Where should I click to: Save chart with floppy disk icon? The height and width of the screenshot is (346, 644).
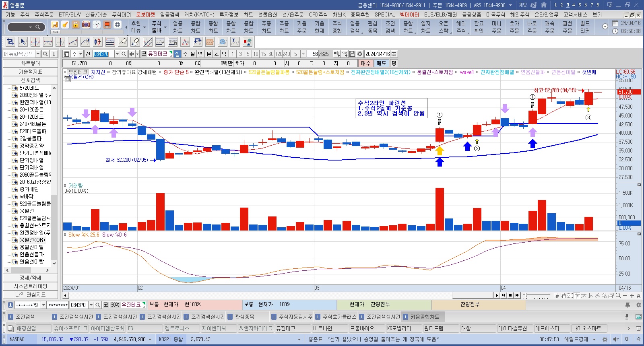tap(352, 54)
